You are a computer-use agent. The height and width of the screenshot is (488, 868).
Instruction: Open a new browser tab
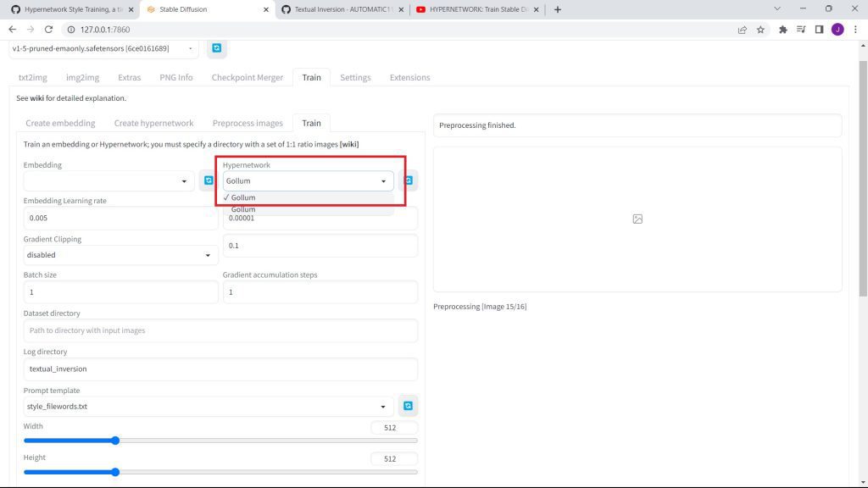tap(557, 9)
